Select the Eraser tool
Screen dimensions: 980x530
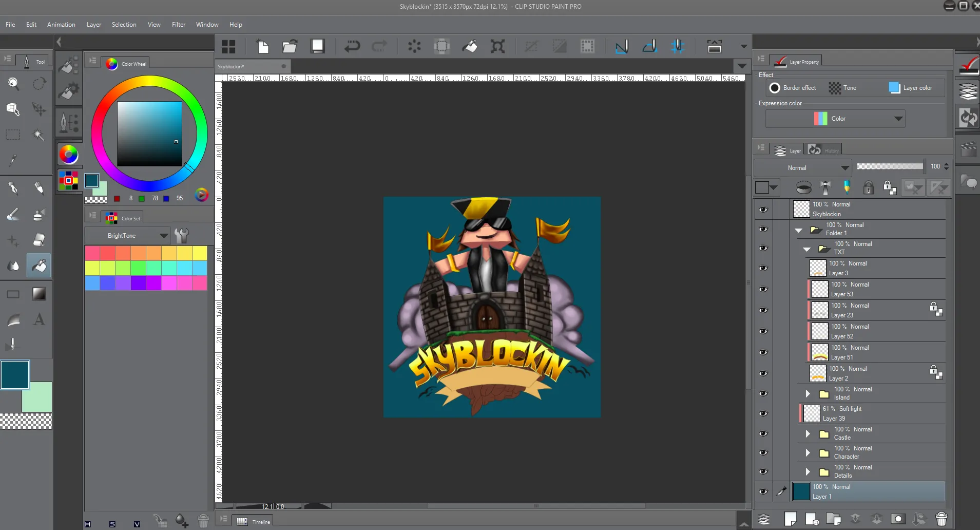39,240
